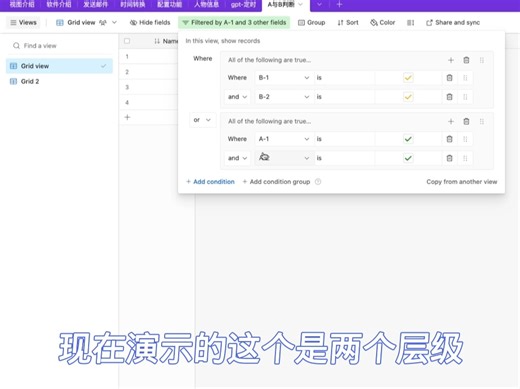Open the A-1 field dropdown
This screenshot has height=389, width=520.
pyautogui.click(x=284, y=139)
